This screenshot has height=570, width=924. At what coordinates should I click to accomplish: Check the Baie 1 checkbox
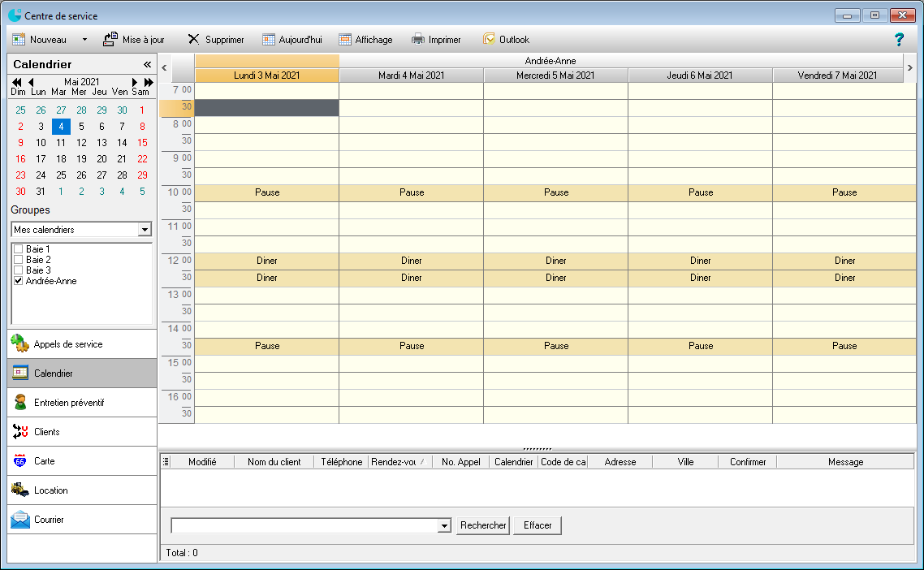tap(18, 248)
